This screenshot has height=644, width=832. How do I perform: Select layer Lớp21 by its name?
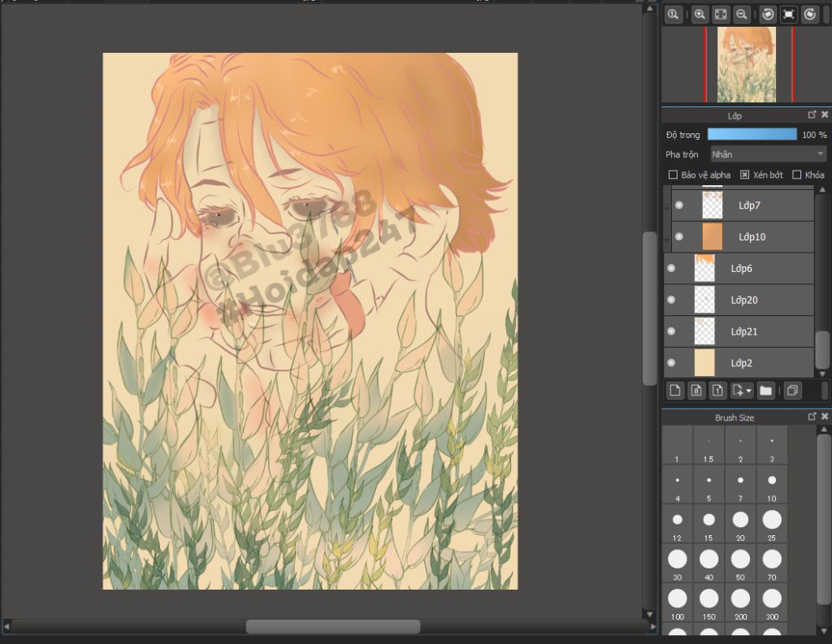tap(744, 331)
